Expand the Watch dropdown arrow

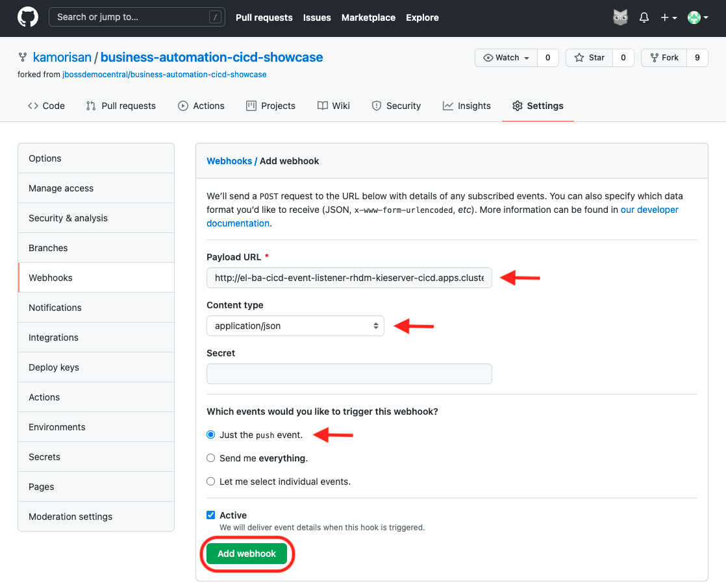point(527,58)
